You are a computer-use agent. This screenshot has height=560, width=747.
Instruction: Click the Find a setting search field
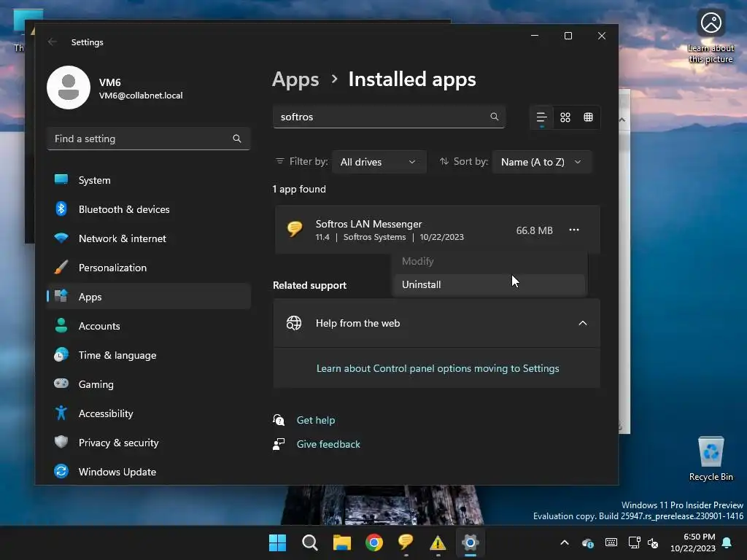pyautogui.click(x=149, y=139)
